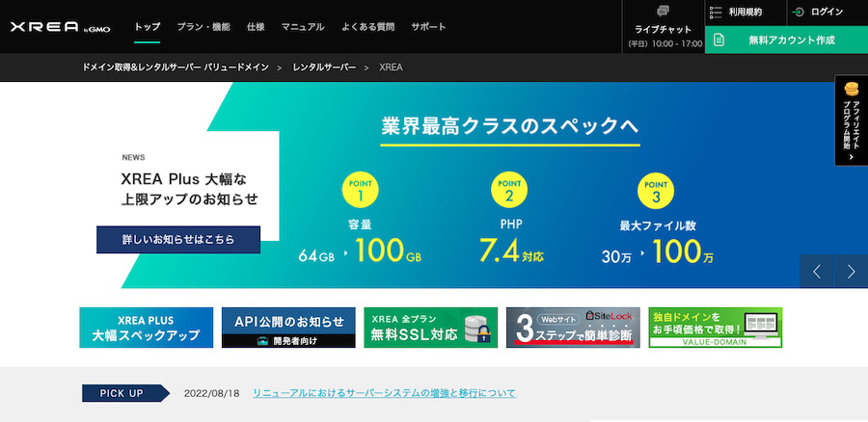Click the 最大ファイル数 label
Image resolution: width=868 pixels, height=422 pixels.
tap(658, 225)
